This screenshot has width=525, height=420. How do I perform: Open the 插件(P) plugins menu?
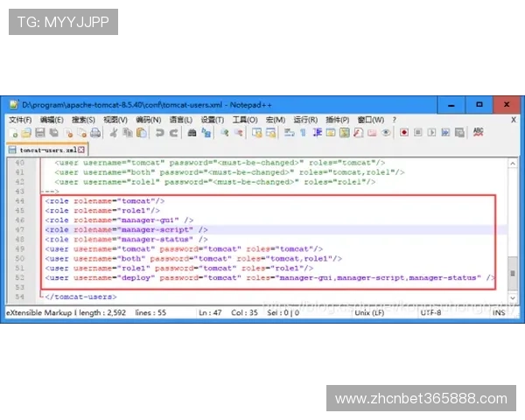(x=337, y=119)
